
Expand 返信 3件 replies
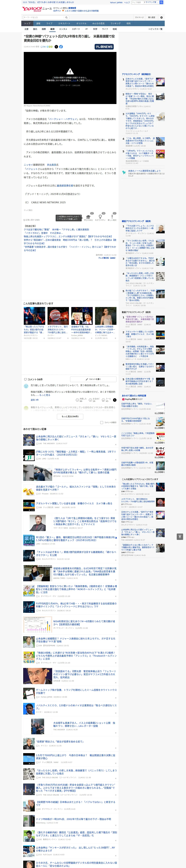tap(35, 400)
